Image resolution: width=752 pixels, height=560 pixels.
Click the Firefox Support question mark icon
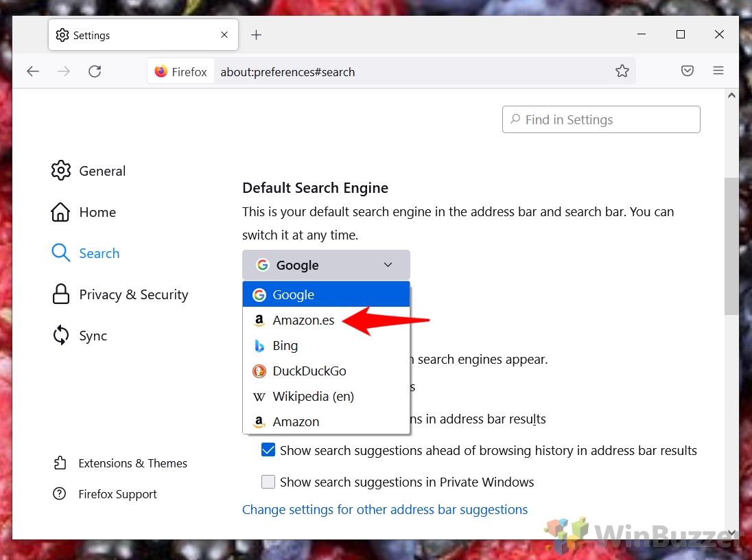tap(60, 494)
